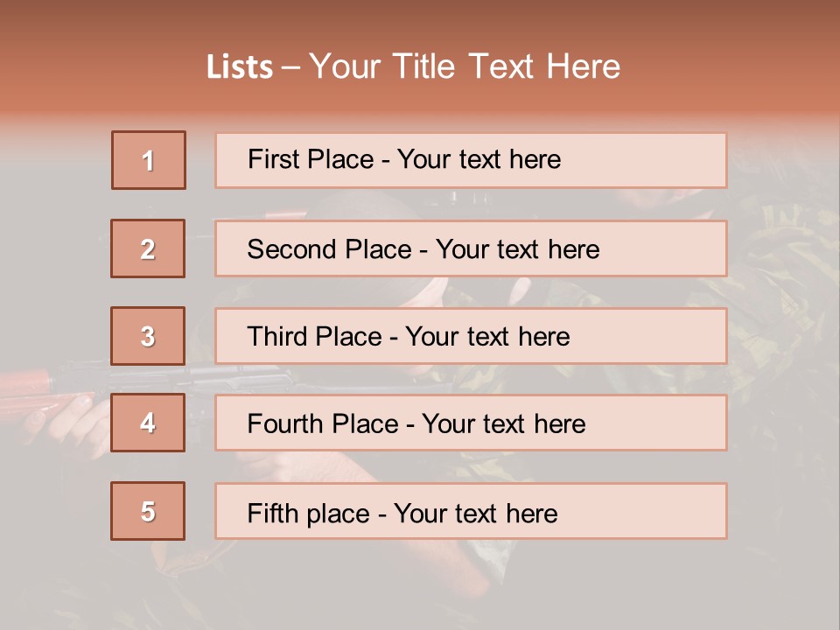Select 'Your Title Text Here' title text
This screenshot has height=630, width=840.
[x=465, y=66]
